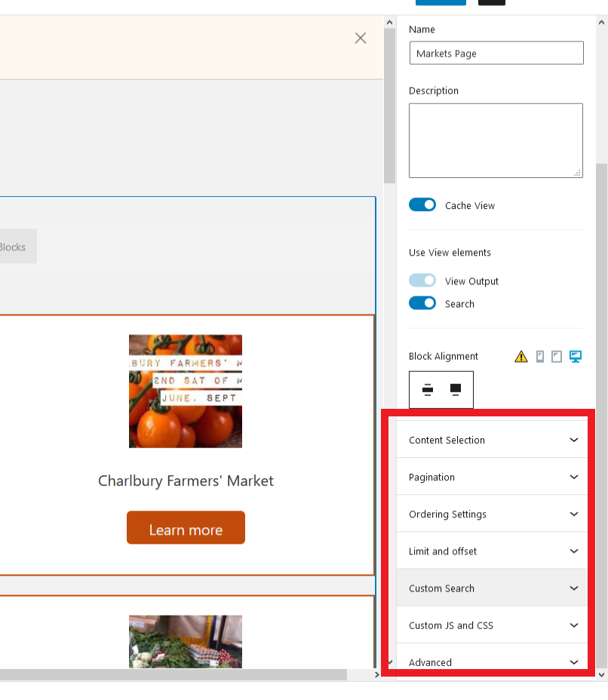Select the phone device icon

tap(539, 357)
